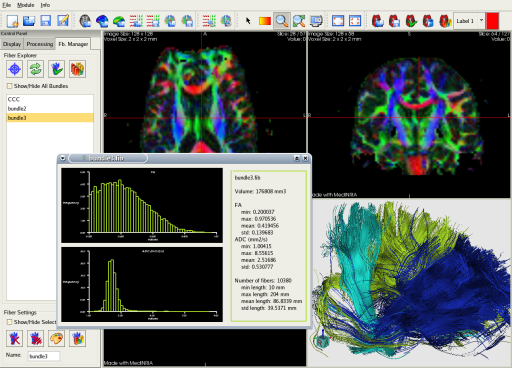Switch to the Display tab
512x368 pixels.
click(x=12, y=44)
